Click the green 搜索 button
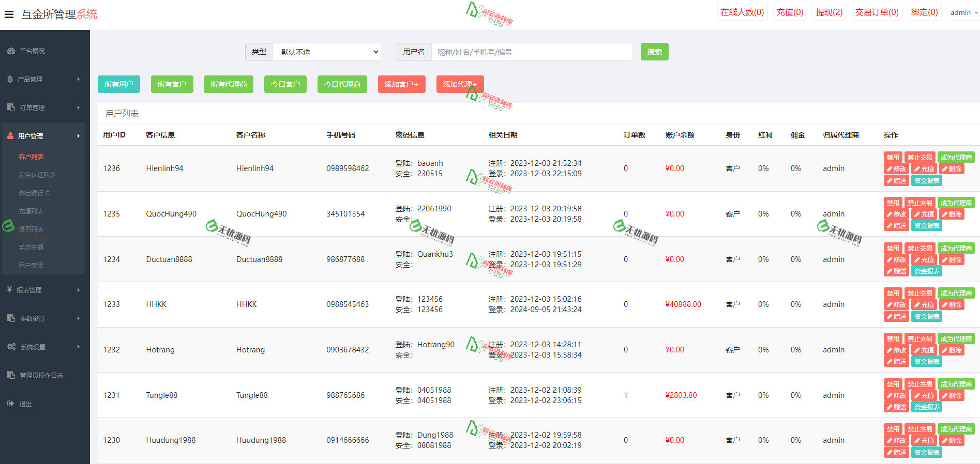Image resolution: width=980 pixels, height=464 pixels. (654, 52)
